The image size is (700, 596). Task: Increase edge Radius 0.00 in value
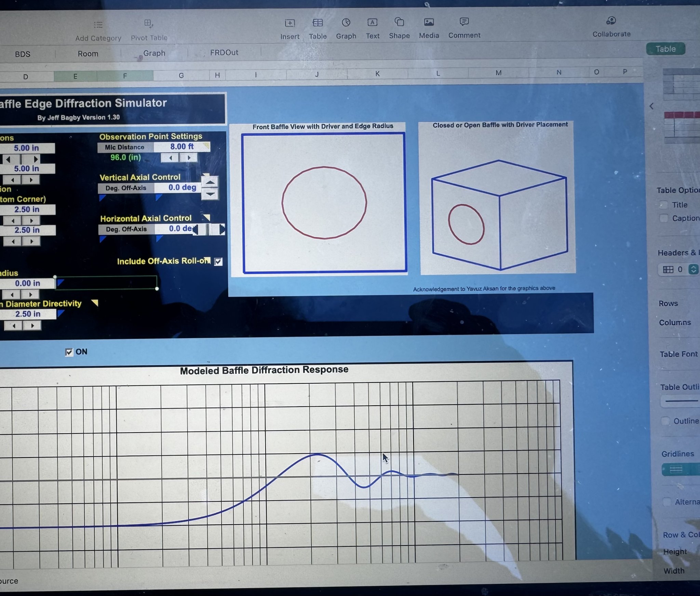coord(30,294)
